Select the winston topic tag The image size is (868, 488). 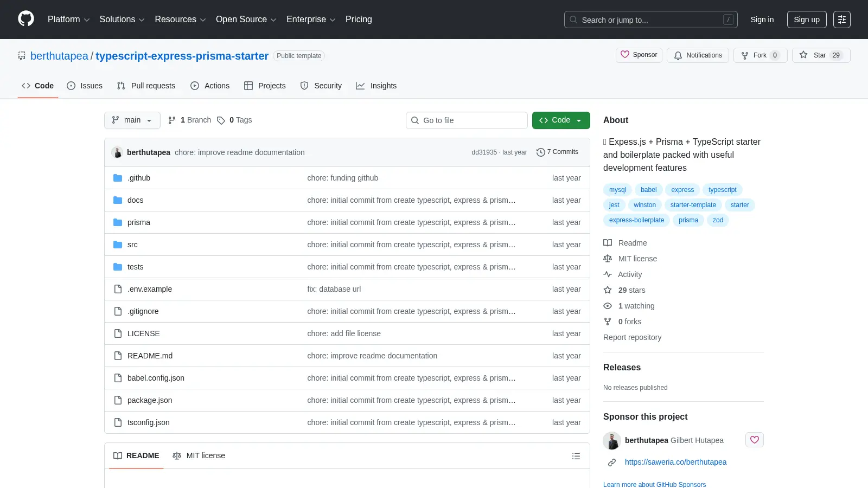pyautogui.click(x=644, y=205)
